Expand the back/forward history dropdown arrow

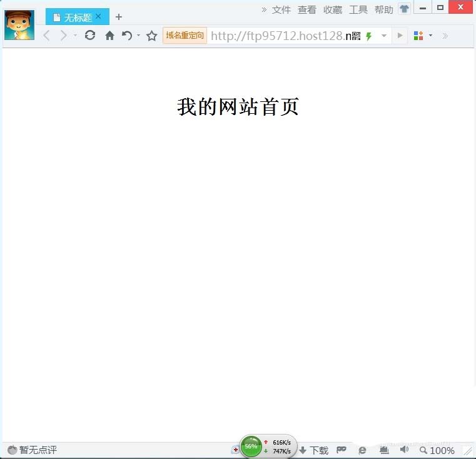point(75,36)
